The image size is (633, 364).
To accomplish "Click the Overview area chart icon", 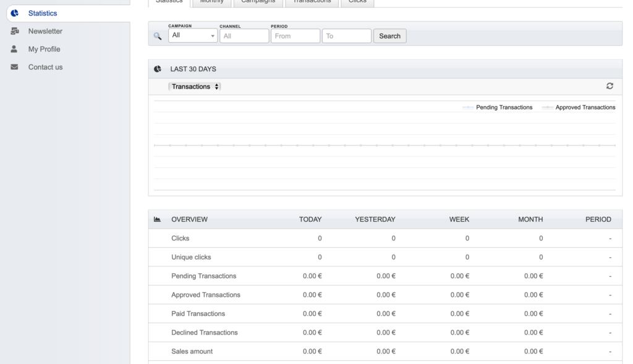I will (x=158, y=219).
